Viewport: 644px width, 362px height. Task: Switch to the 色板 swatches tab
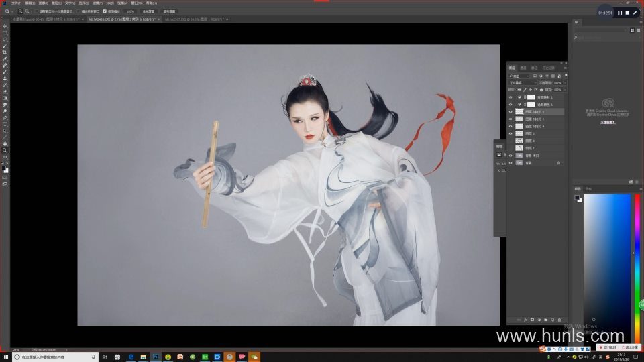[588, 189]
